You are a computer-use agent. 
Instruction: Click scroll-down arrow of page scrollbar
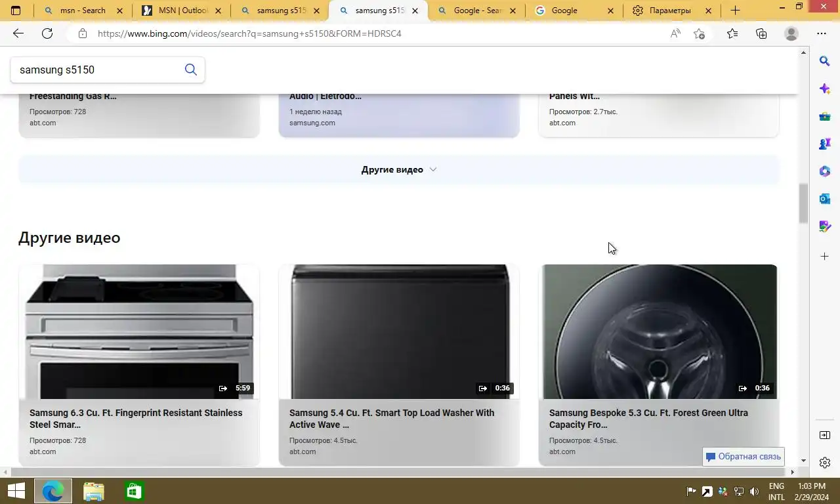[x=803, y=461]
